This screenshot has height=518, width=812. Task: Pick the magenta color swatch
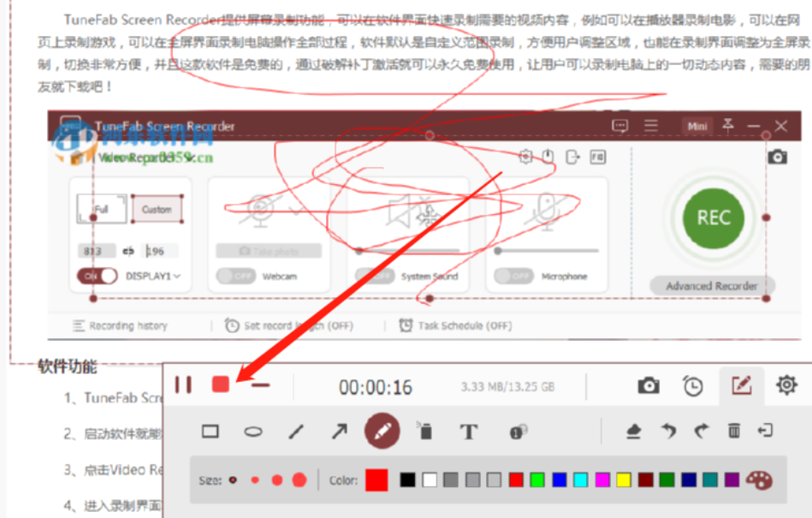[x=602, y=480]
